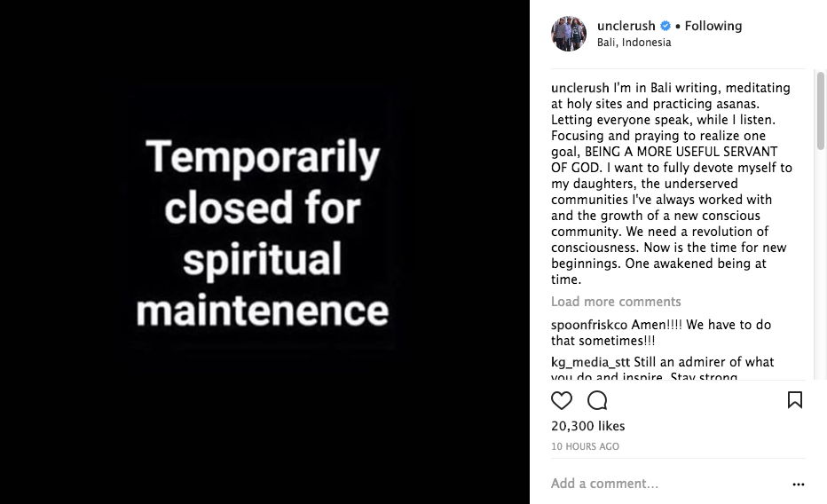Click the comment speech bubble icon

[x=597, y=400]
